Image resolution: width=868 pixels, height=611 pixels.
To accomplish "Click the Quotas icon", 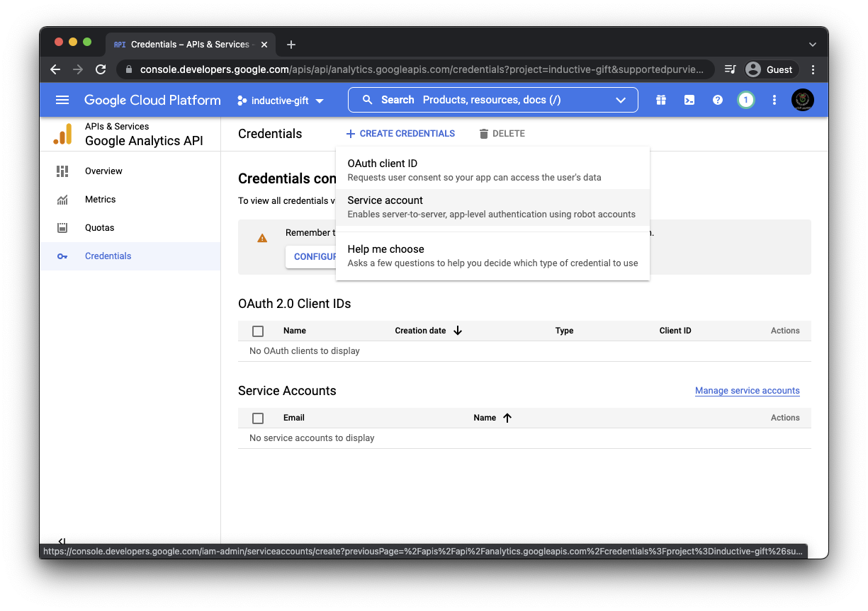I will point(62,228).
